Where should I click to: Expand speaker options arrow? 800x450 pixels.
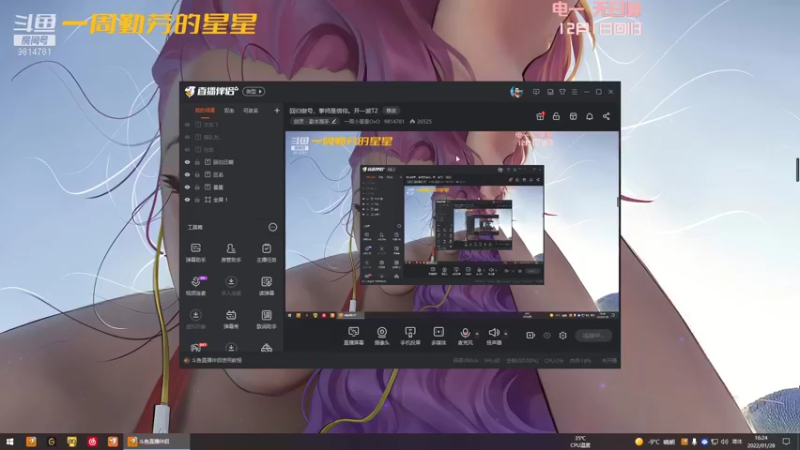[x=506, y=334]
